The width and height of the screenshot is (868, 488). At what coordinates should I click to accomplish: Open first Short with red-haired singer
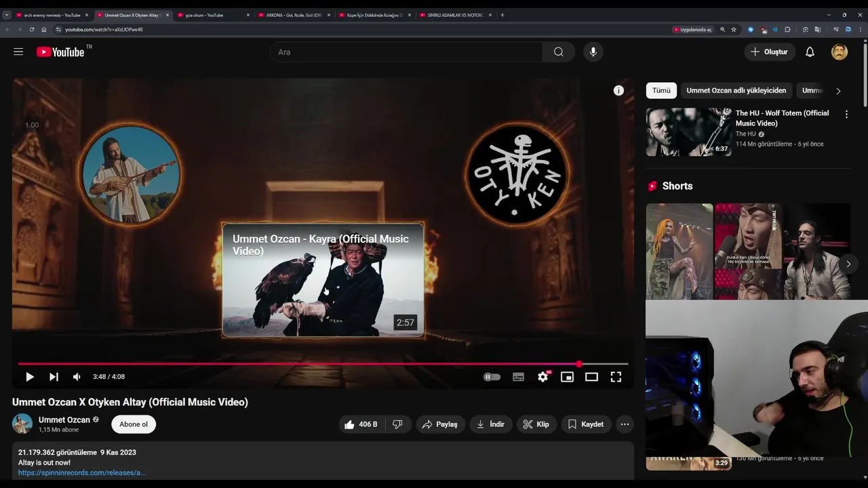[x=679, y=251]
